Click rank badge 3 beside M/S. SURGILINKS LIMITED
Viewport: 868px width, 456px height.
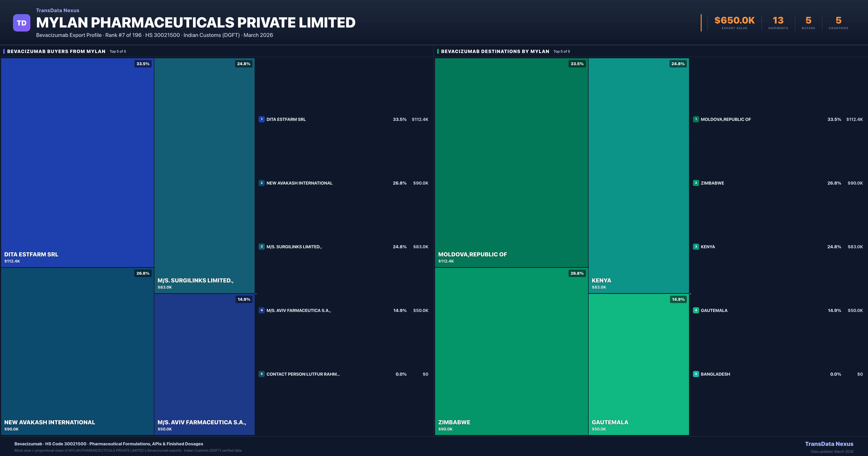[261, 247]
